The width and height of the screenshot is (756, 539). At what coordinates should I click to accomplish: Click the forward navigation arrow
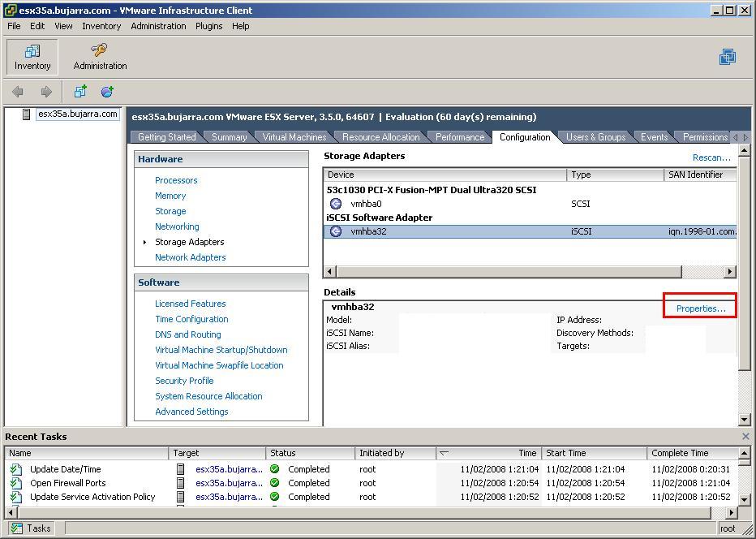click(46, 91)
